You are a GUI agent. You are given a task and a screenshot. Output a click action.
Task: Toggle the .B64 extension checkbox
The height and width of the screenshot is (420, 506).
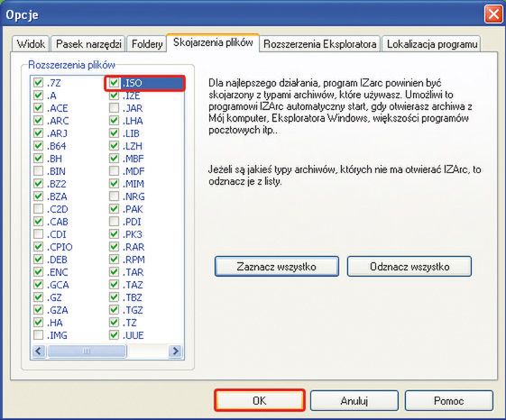38,145
